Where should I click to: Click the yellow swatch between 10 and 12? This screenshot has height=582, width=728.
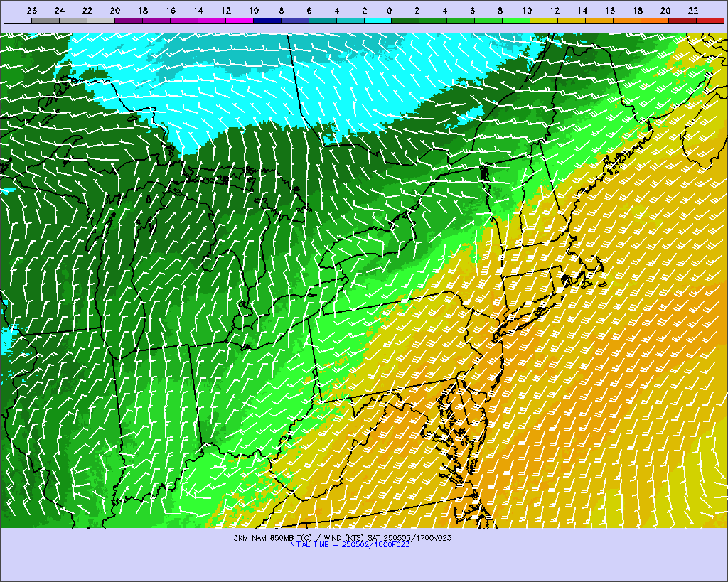(544, 21)
